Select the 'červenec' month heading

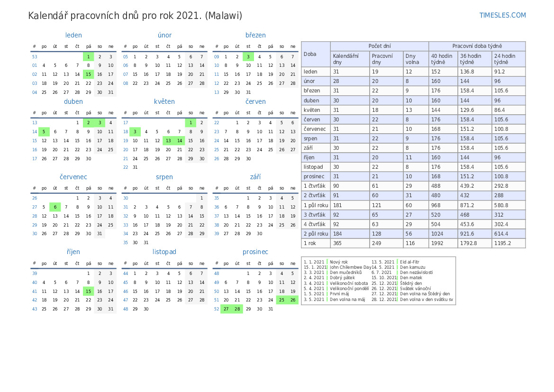pyautogui.click(x=73, y=177)
